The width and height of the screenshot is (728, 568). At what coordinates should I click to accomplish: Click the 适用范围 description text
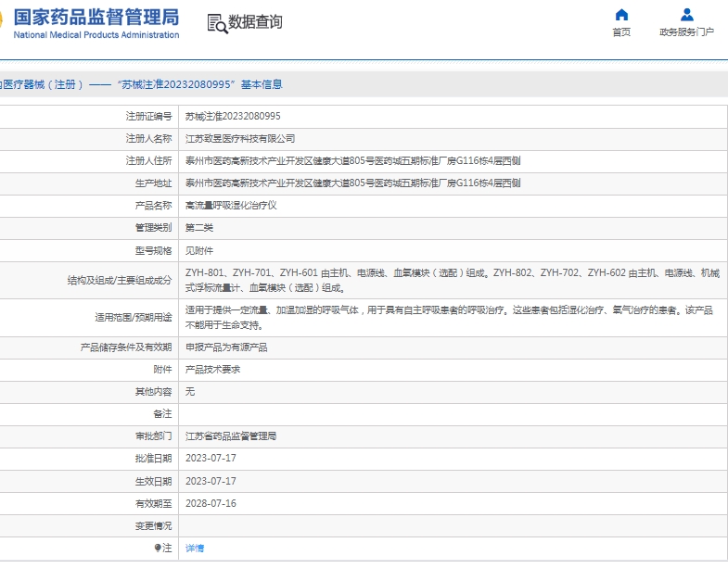point(449,318)
